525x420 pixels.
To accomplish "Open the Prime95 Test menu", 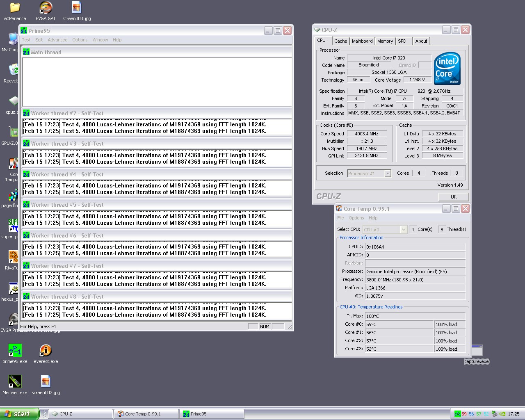I will click(x=26, y=40).
